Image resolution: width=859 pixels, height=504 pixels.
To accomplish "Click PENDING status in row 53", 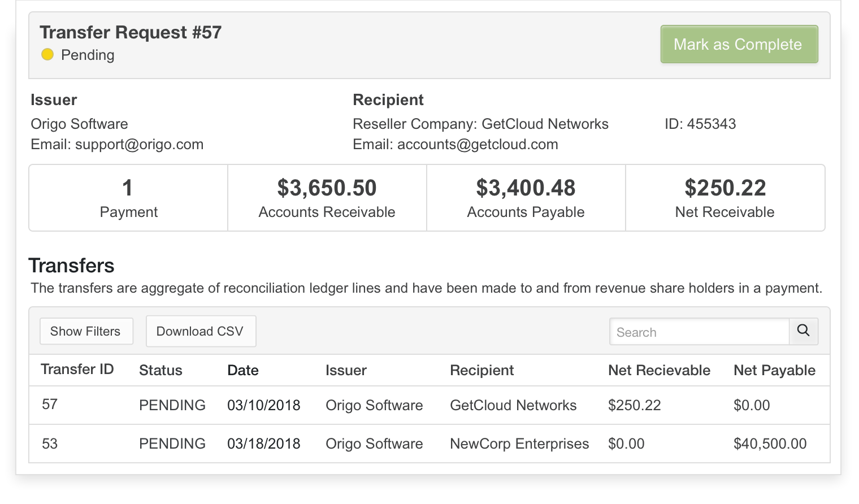I will (172, 444).
